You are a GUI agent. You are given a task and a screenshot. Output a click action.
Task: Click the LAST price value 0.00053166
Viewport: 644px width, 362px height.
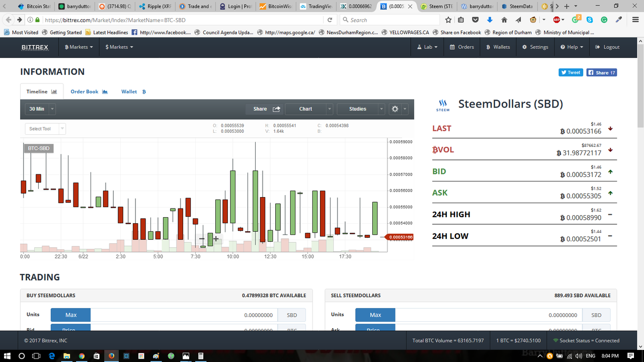(x=581, y=131)
